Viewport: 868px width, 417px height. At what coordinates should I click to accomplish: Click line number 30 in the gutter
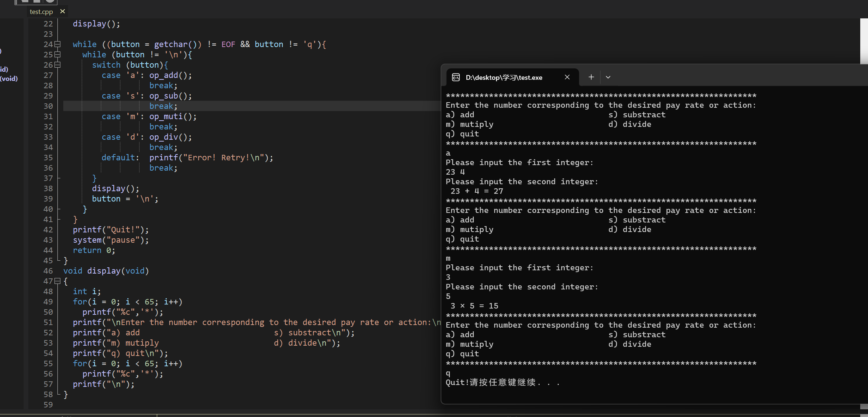[x=48, y=106]
